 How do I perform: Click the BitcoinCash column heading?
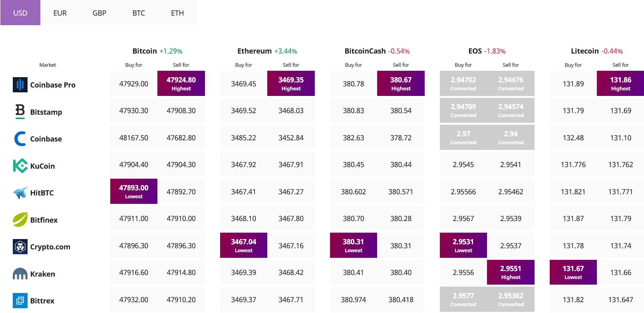click(x=365, y=51)
